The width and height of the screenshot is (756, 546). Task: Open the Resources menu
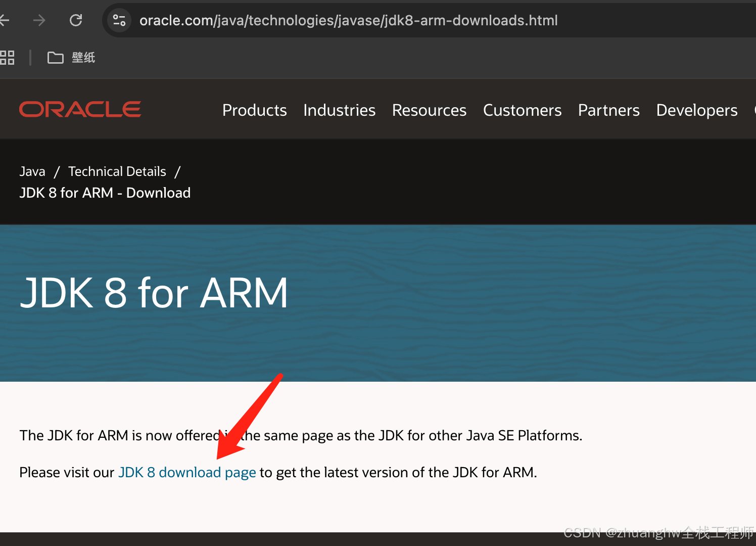click(430, 110)
